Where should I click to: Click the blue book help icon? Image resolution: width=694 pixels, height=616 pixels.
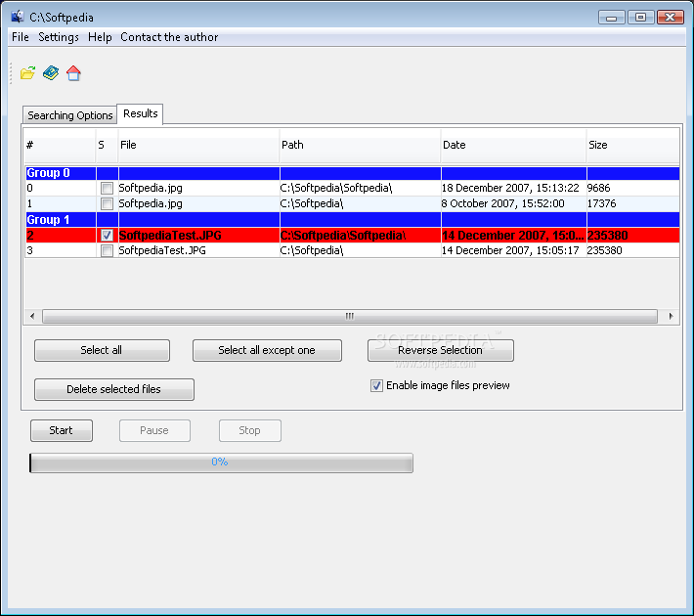(x=51, y=73)
